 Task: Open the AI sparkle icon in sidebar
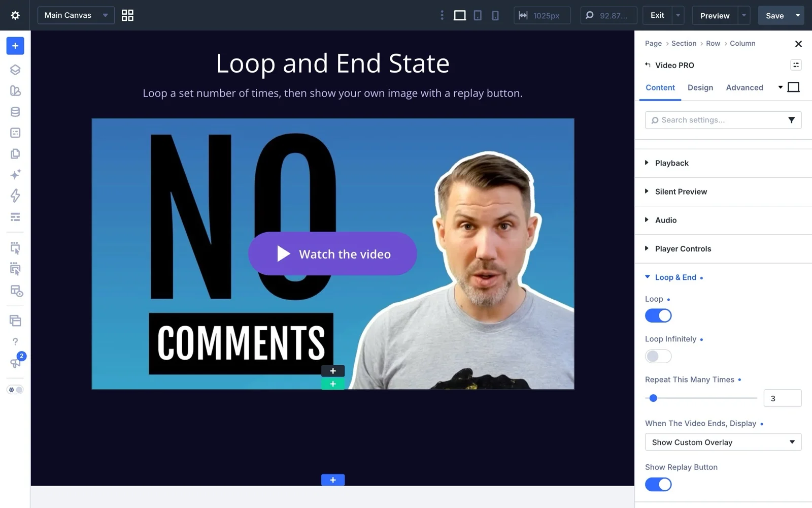[x=15, y=174]
